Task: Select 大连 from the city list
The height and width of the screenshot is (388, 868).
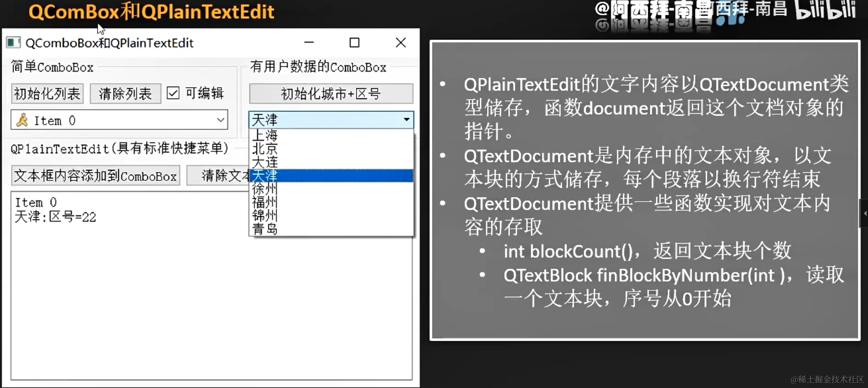Action: coord(331,162)
